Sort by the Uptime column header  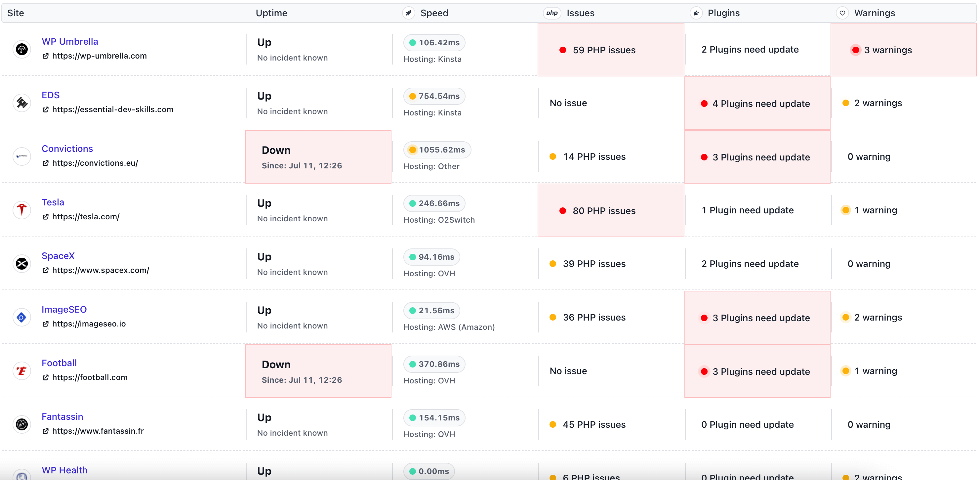point(271,13)
